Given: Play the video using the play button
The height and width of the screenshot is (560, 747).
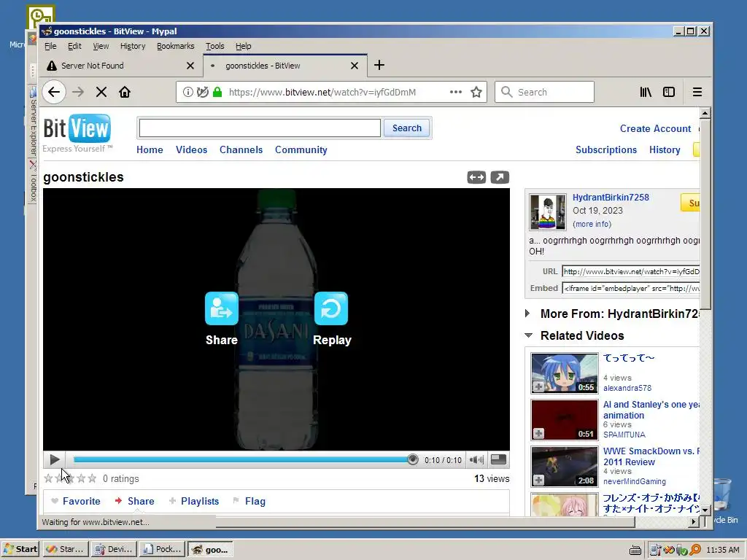Looking at the screenshot, I should click(54, 459).
